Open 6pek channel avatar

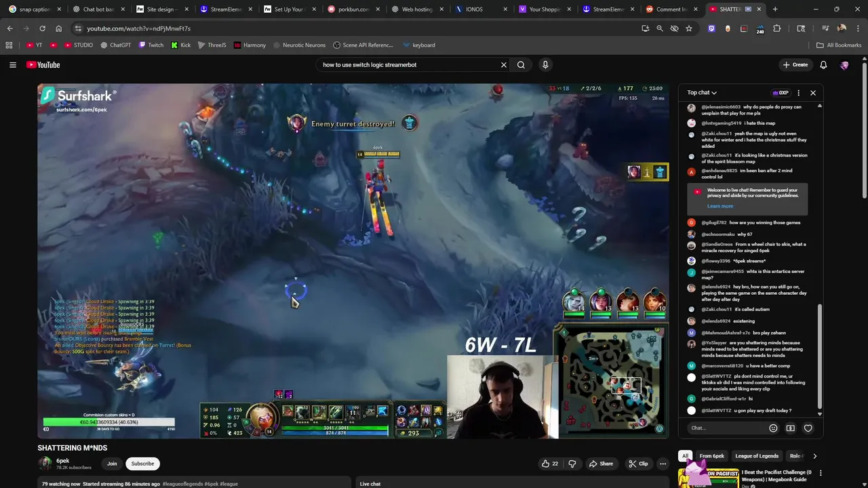(45, 464)
